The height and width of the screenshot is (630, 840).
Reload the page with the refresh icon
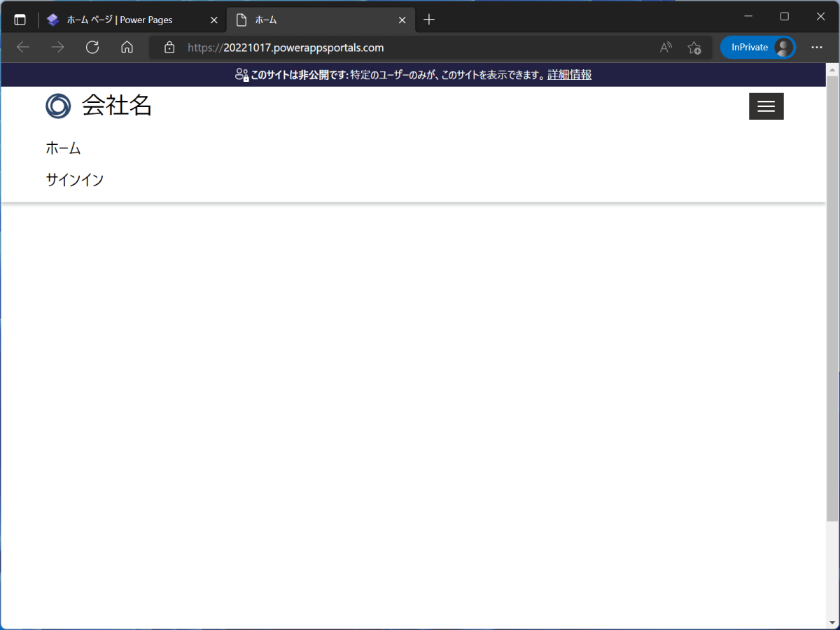click(x=92, y=48)
